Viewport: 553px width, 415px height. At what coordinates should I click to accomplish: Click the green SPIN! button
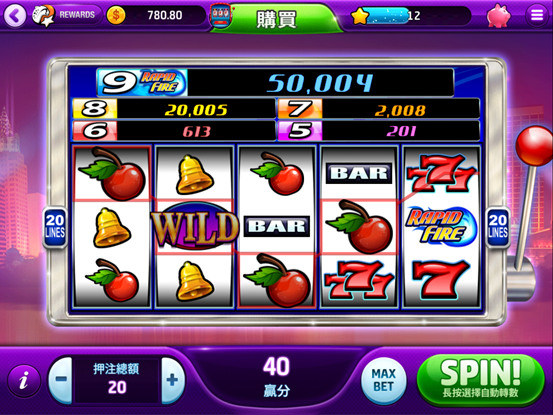click(480, 380)
